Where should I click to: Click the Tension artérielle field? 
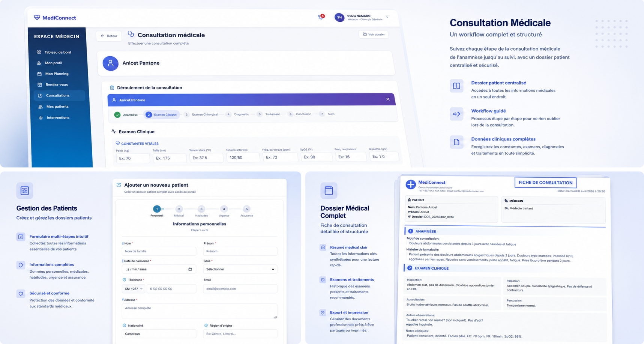click(x=243, y=157)
